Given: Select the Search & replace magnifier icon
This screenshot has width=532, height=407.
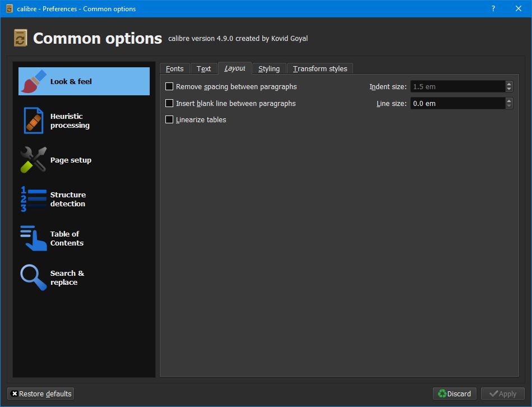Looking at the screenshot, I should [x=34, y=277].
